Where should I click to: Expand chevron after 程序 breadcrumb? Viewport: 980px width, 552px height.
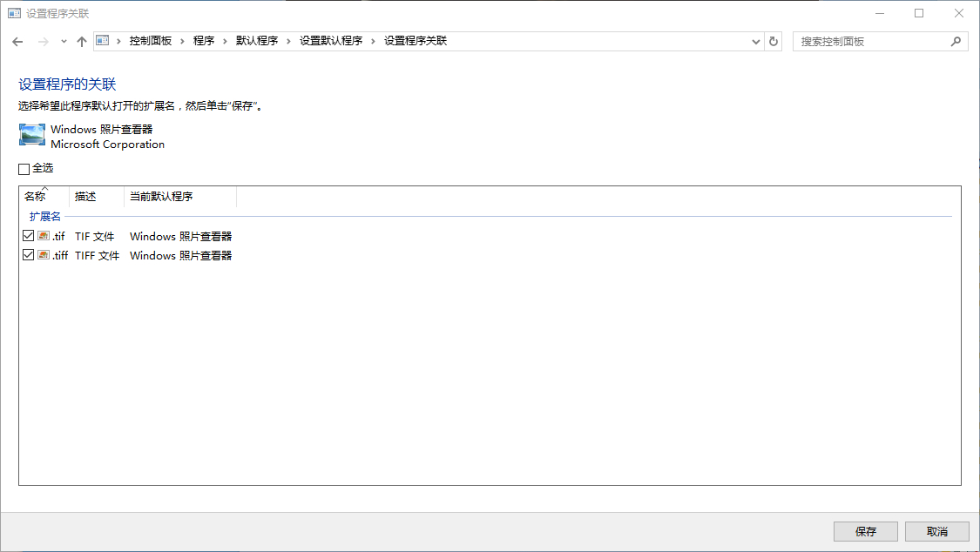click(225, 41)
